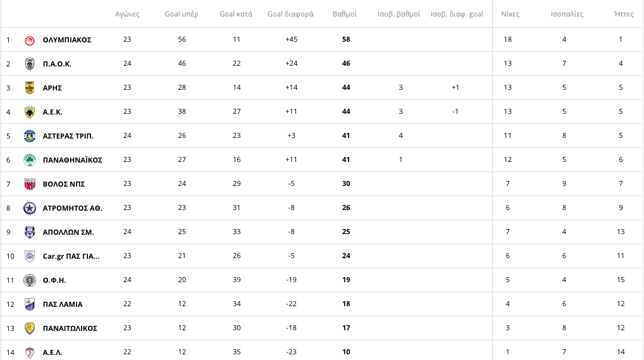Click the Goal διαφορά header
The height and width of the screenshot is (360, 644).
pyautogui.click(x=290, y=14)
